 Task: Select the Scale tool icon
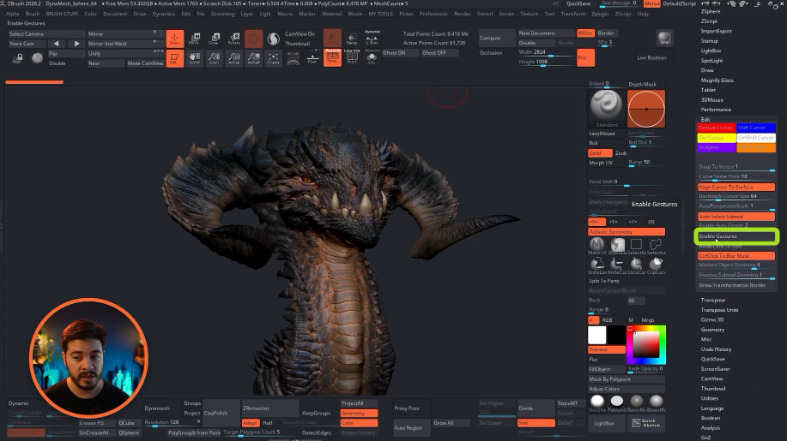tap(214, 39)
